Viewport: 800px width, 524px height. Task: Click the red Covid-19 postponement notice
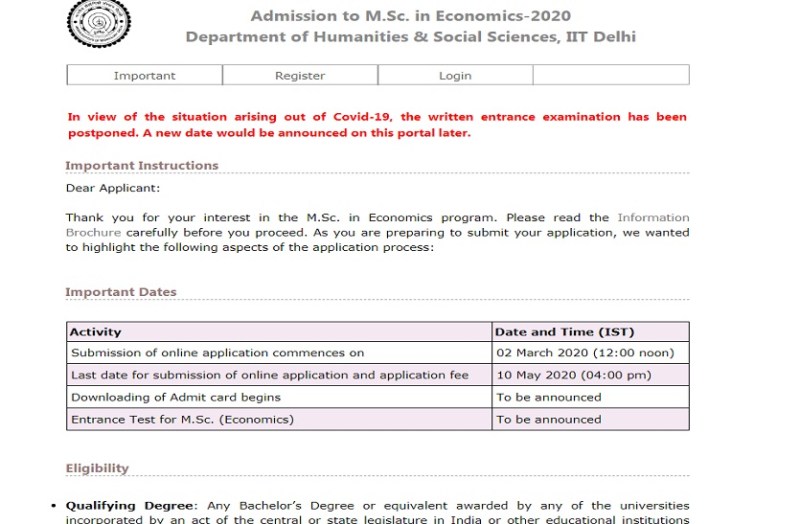click(377, 125)
